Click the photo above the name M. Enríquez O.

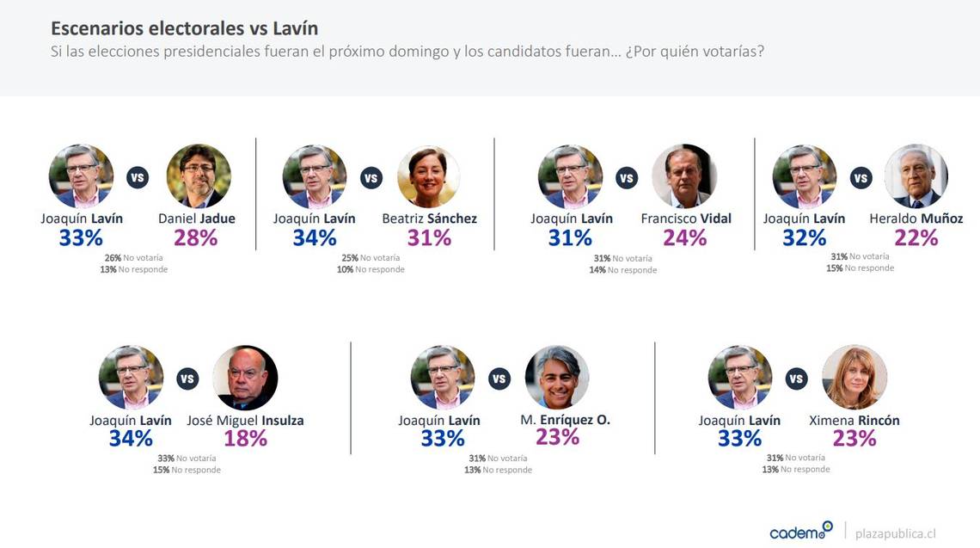click(557, 378)
